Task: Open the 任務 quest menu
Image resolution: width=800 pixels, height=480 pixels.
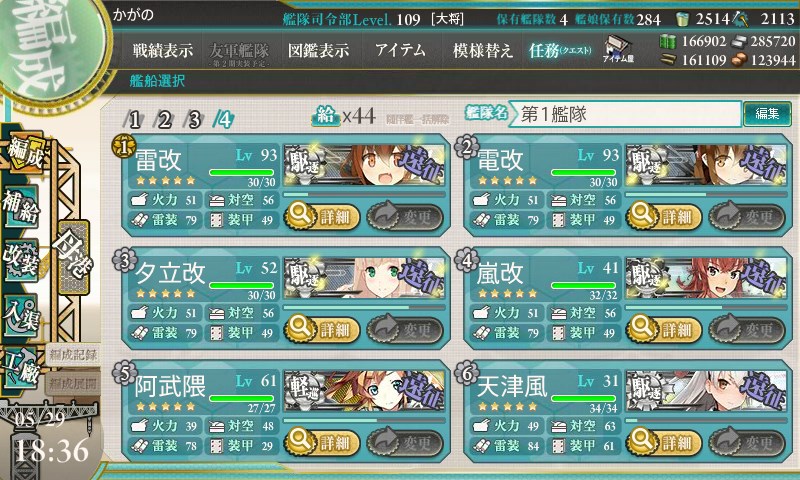Action: (x=560, y=50)
